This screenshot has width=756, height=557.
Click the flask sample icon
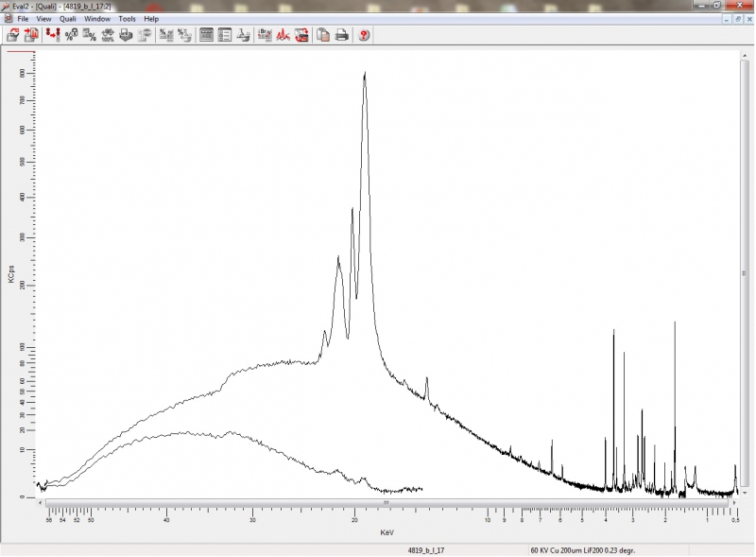click(x=243, y=35)
